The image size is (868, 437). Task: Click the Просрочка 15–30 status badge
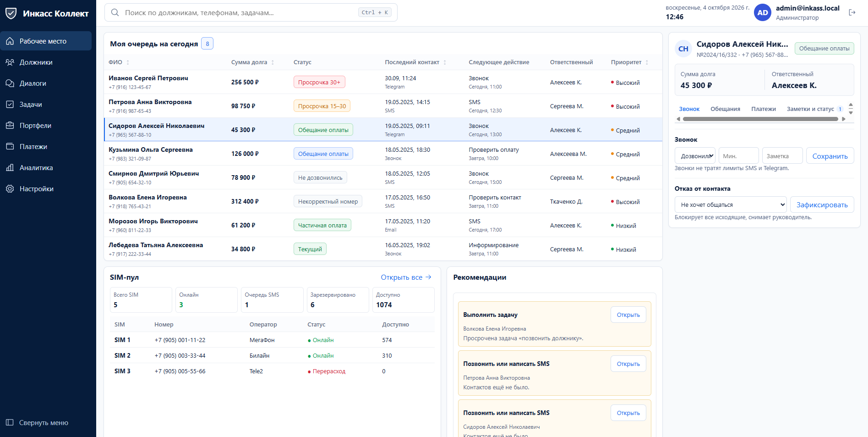coord(322,106)
